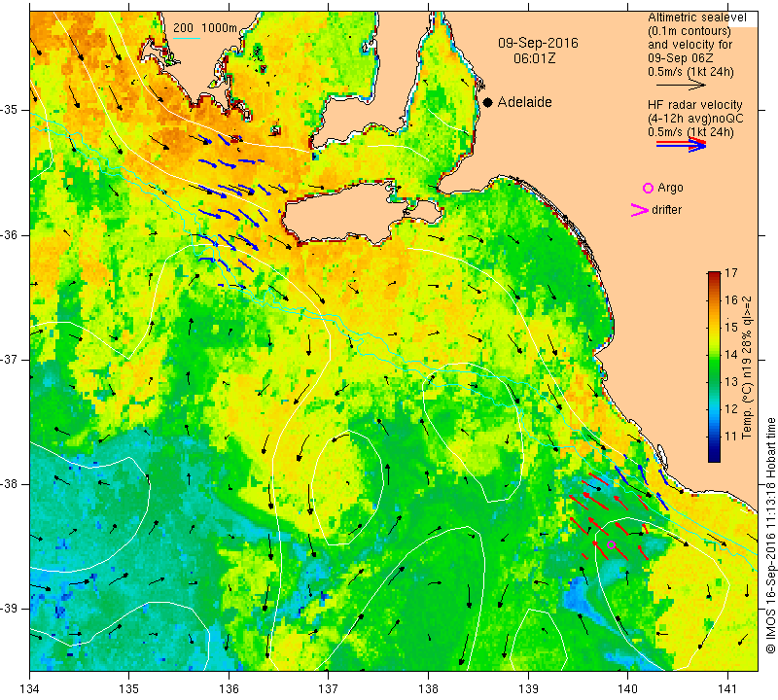Click the color bar value 11

(731, 437)
